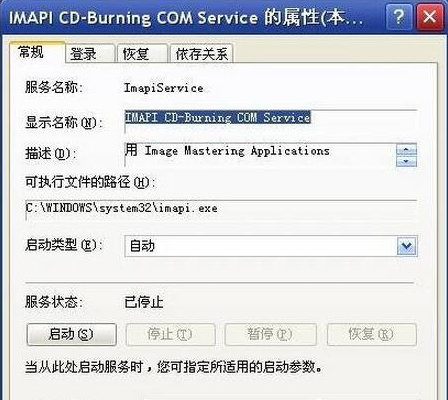Image resolution: width=448 pixels, height=400 pixels.
Task: Click the help question mark button
Action: point(398,17)
